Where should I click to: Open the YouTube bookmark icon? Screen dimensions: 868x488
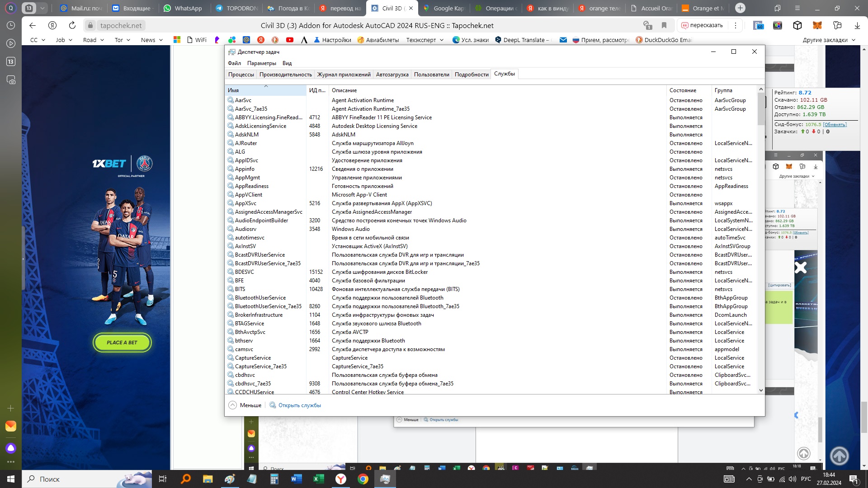pos(290,40)
